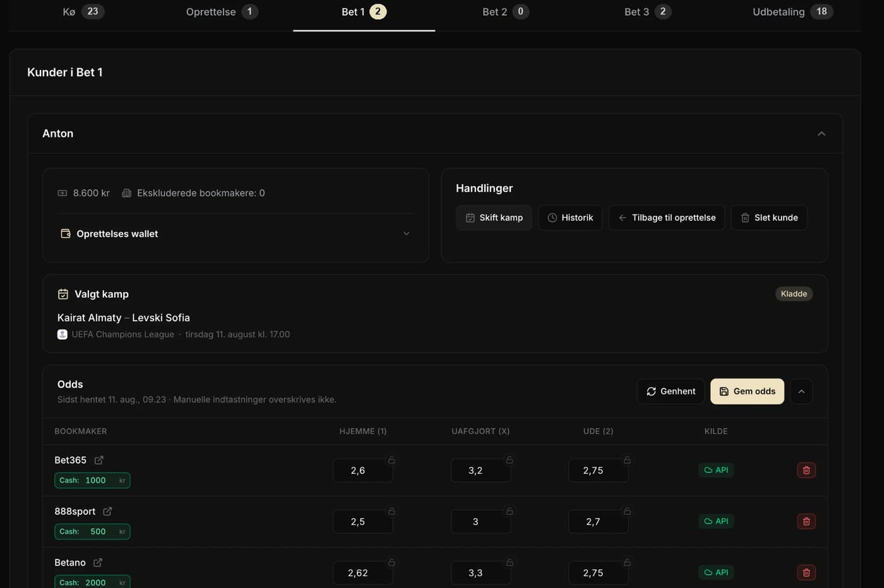Viewport: 884px width, 588px height.
Task: Click the 888sport API source badge
Action: 716,521
